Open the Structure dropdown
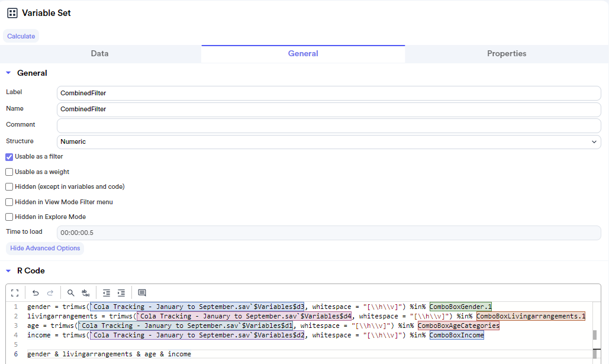609x364 pixels. point(594,141)
